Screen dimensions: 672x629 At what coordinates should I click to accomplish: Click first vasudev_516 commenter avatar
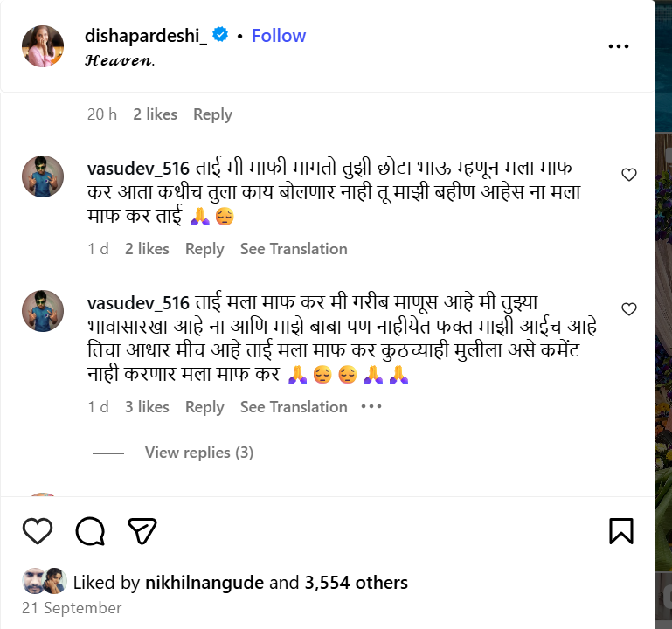(43, 177)
